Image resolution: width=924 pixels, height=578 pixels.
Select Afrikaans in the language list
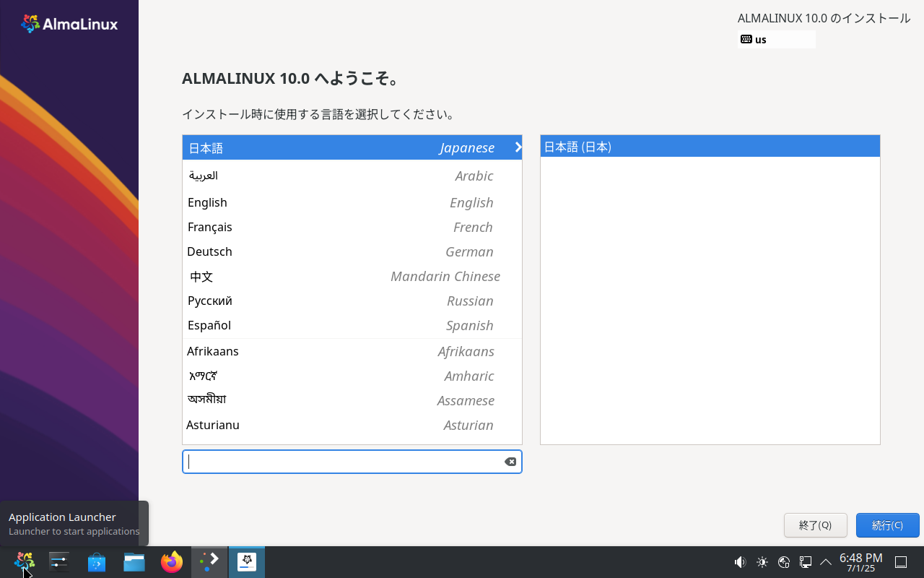[x=352, y=351]
